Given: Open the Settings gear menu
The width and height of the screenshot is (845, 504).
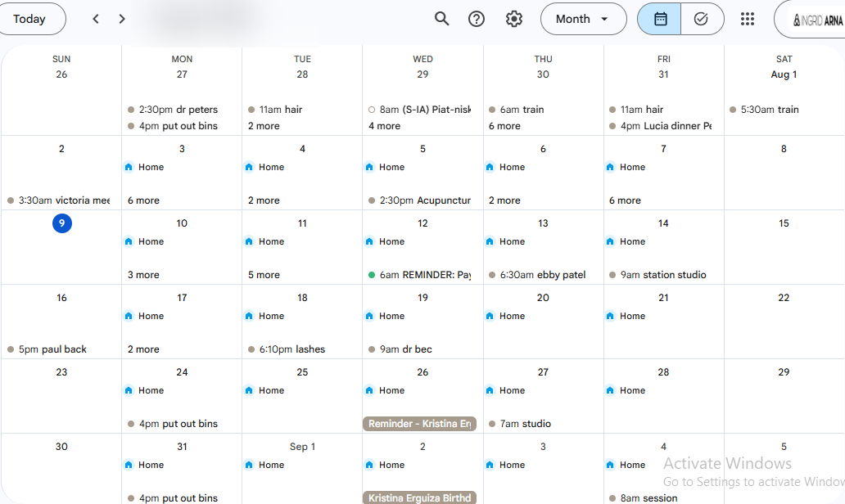Looking at the screenshot, I should pyautogui.click(x=514, y=19).
